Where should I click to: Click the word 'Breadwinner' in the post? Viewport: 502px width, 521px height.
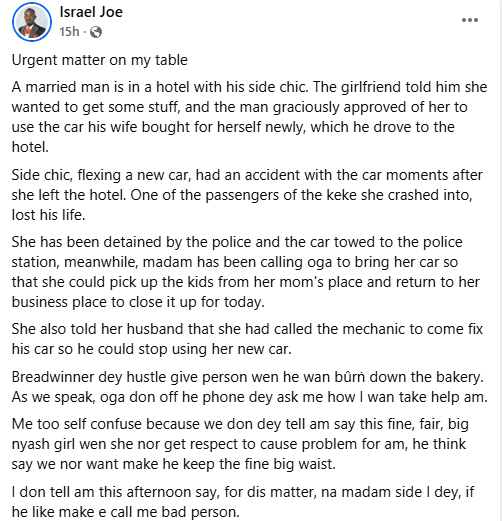click(53, 377)
